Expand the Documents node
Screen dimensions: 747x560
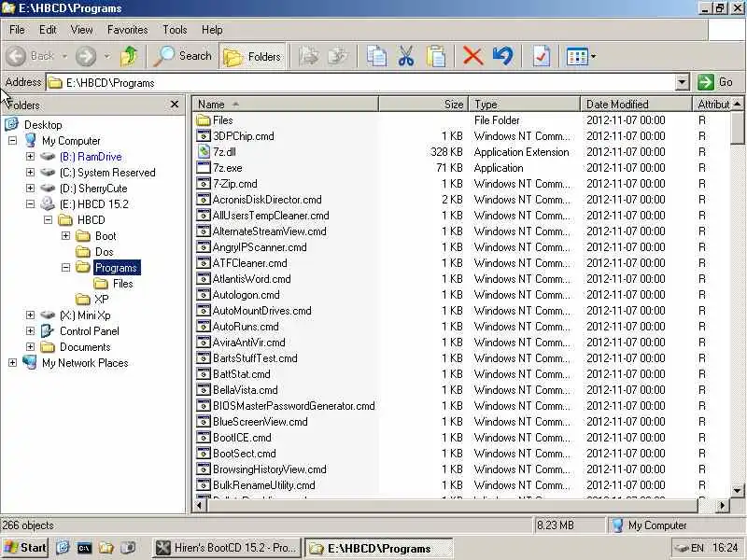(x=31, y=346)
